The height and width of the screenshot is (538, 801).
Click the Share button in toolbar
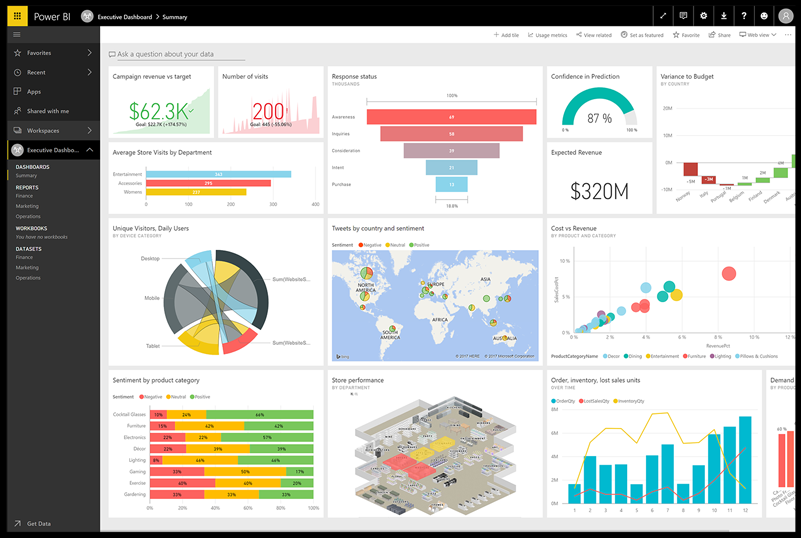click(719, 35)
